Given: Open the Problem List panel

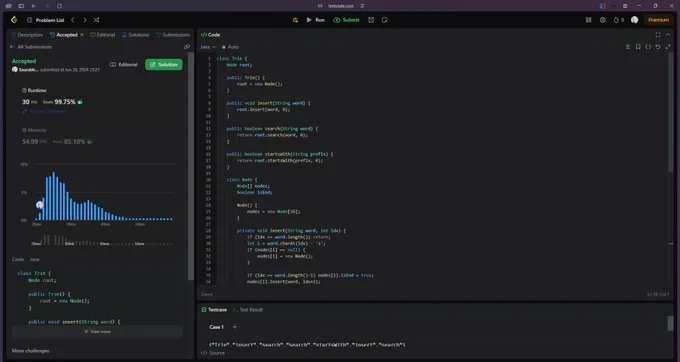Looking at the screenshot, I should click(46, 20).
